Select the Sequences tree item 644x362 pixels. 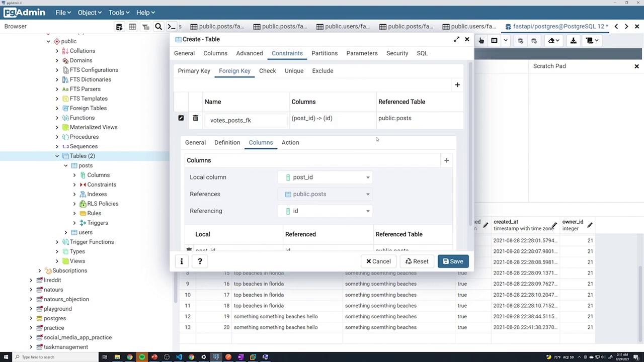(x=84, y=147)
